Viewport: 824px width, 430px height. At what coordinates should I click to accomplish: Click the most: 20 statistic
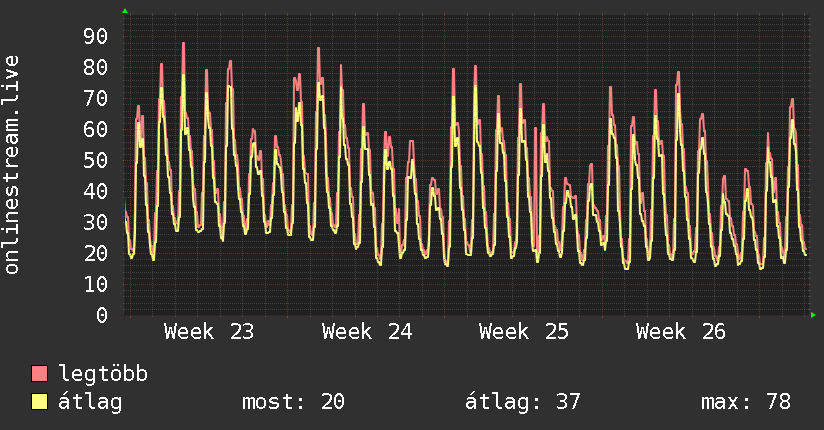293,402
